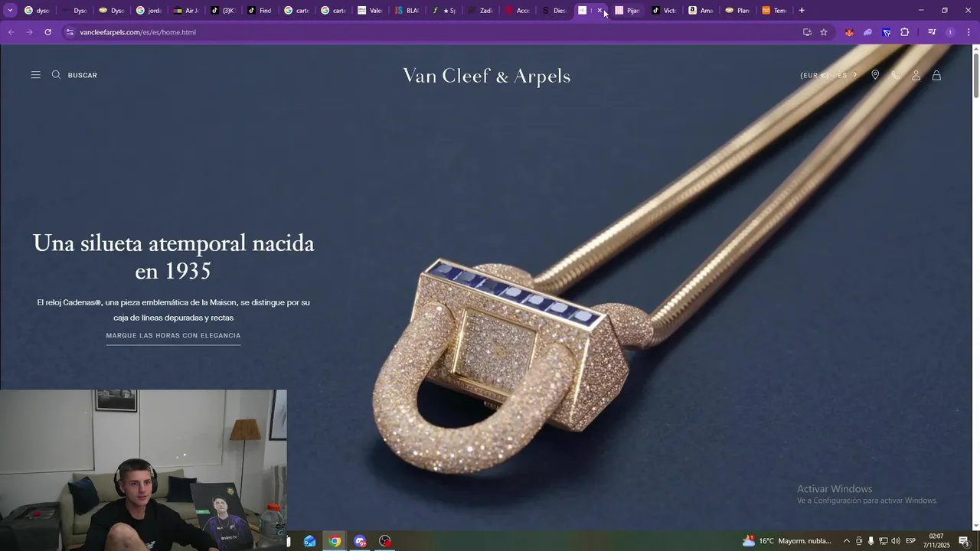Open the purple chat app taskbar icon
The width and height of the screenshot is (980, 551).
pyautogui.click(x=360, y=541)
